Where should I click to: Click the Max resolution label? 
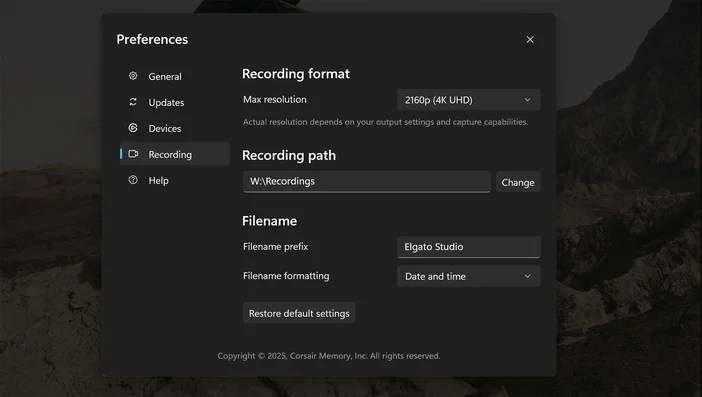point(275,99)
